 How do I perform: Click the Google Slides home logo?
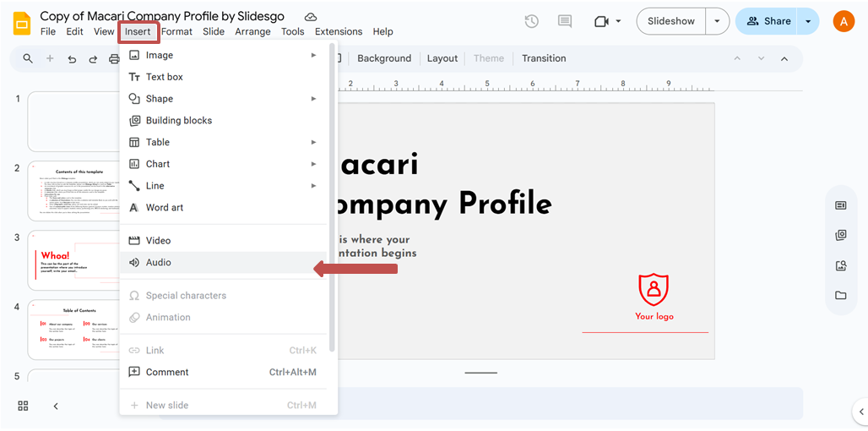tap(22, 25)
